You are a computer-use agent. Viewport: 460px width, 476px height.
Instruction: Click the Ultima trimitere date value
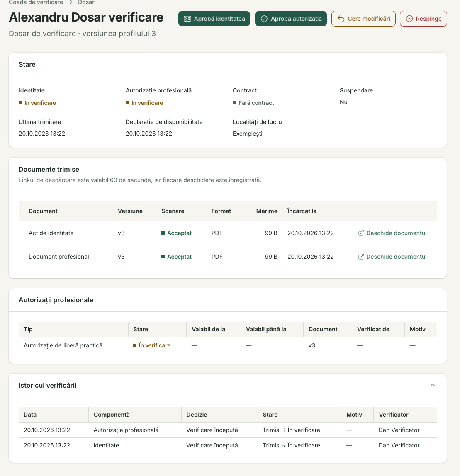(x=42, y=134)
